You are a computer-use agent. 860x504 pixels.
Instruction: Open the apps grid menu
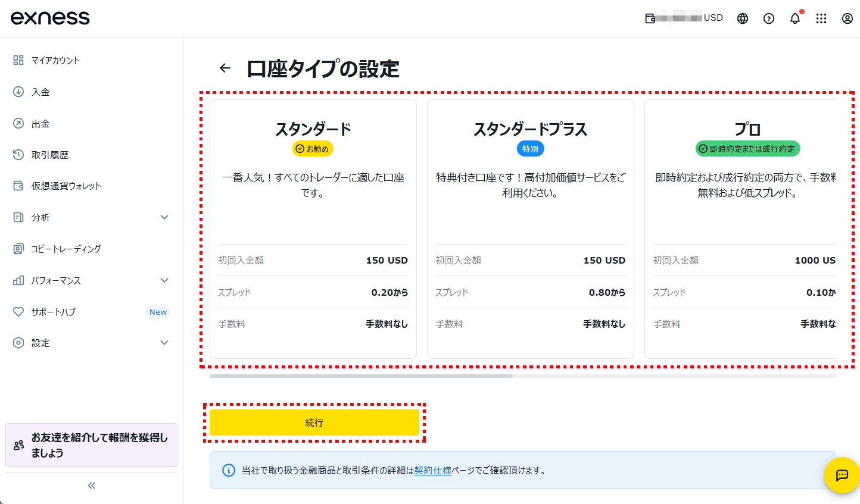821,18
